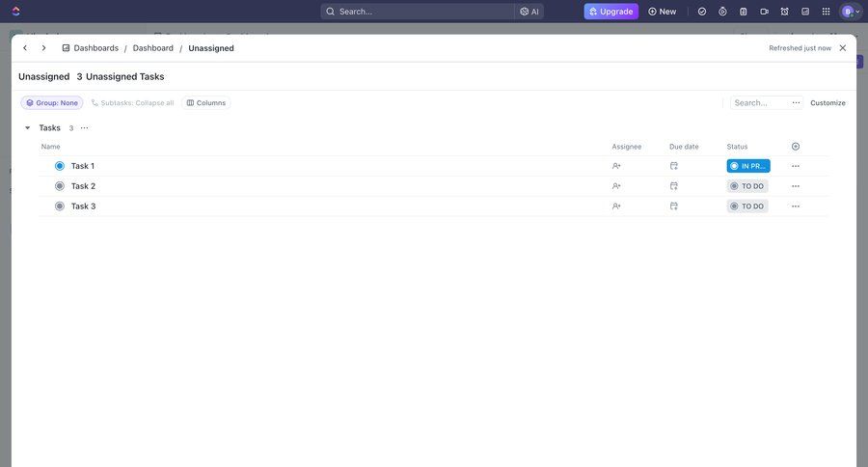Open the notepad icon in top bar
Screen dimensions: 868x467
[744, 11]
